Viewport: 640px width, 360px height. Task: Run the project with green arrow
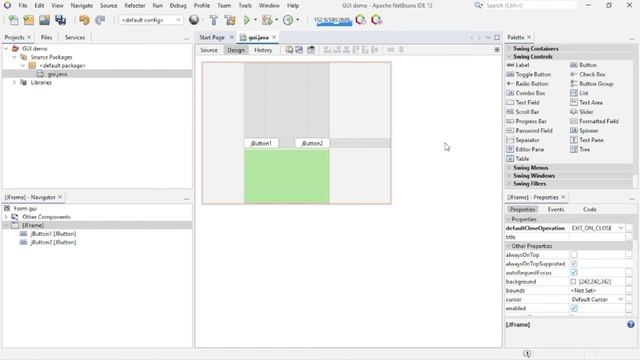(x=247, y=20)
